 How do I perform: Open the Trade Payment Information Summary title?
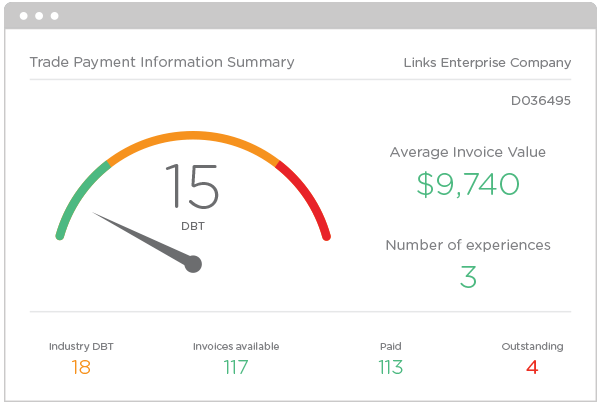(162, 62)
